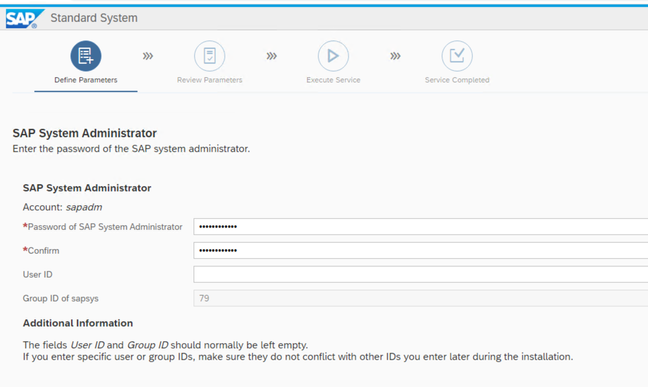Click the Account: sapadm text
This screenshot has height=387, width=648.
(62, 207)
